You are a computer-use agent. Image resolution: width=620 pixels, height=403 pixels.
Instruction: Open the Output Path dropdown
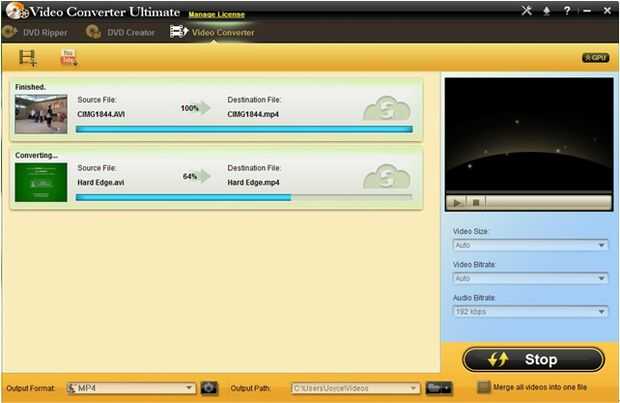(x=355, y=388)
